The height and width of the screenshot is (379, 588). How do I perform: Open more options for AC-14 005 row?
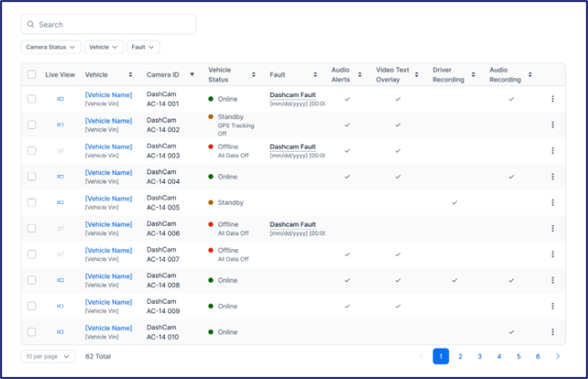pyautogui.click(x=553, y=202)
